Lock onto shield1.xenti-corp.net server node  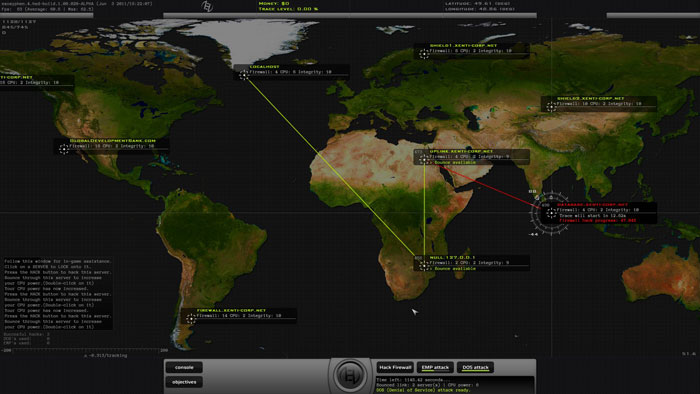424,54
